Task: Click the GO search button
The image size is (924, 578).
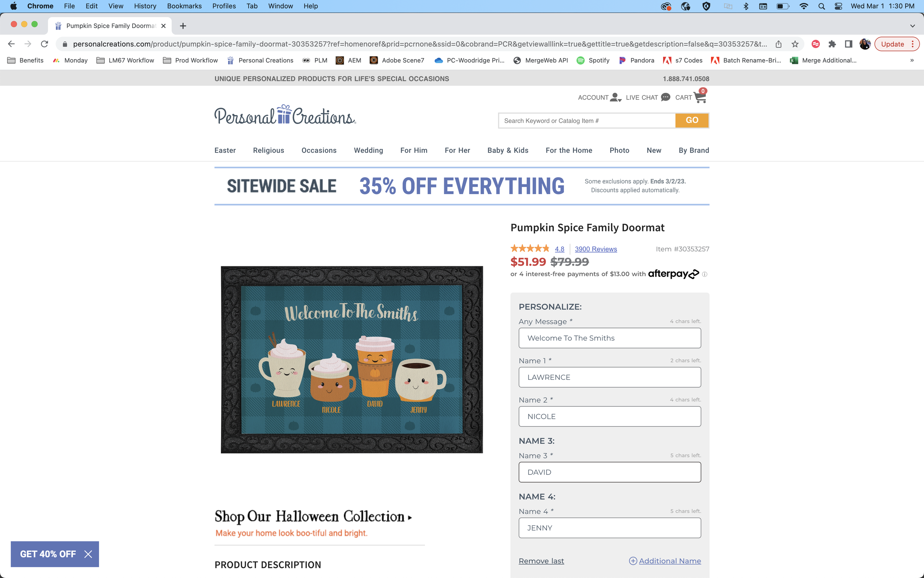Action: point(692,121)
